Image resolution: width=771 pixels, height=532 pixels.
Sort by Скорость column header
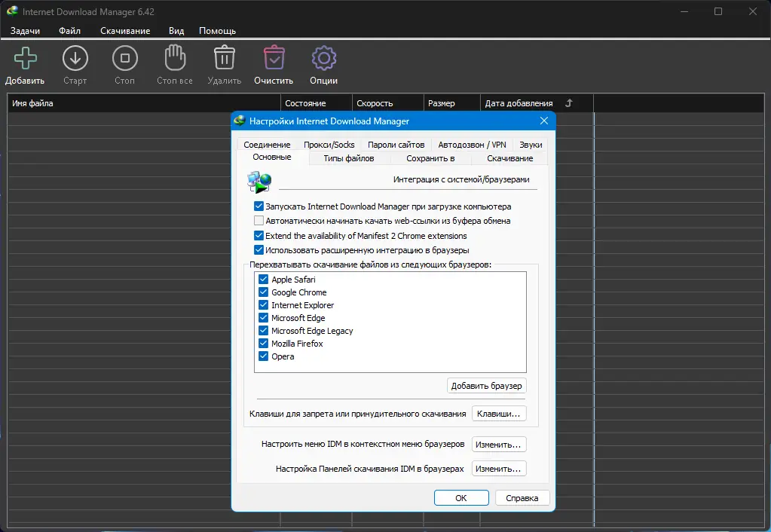tap(388, 103)
